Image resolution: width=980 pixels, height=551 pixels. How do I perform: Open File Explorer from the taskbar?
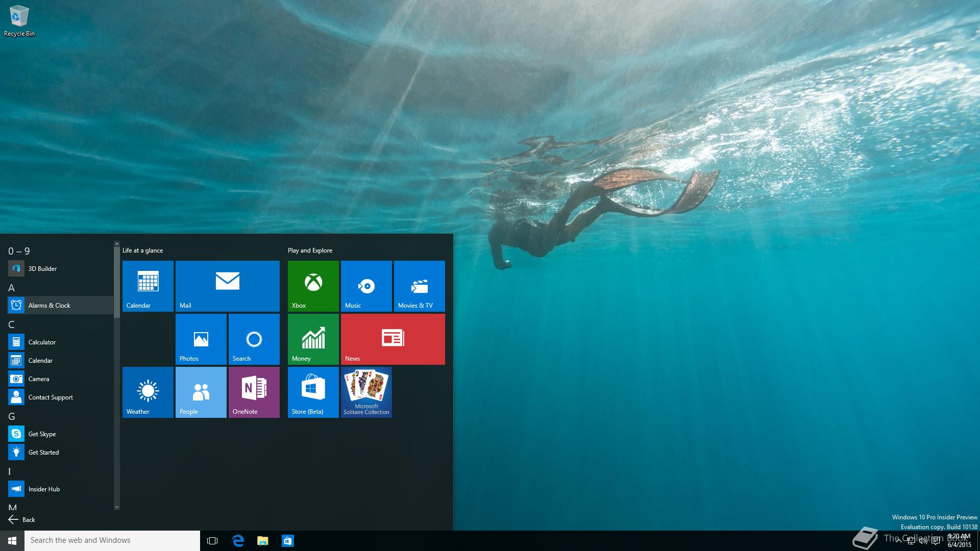262,541
